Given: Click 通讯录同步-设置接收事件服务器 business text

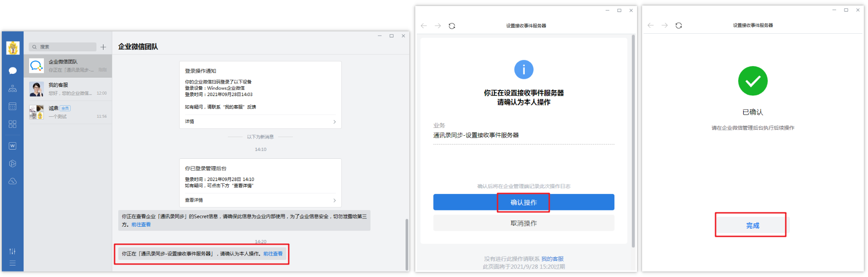Looking at the screenshot, I should pyautogui.click(x=476, y=135).
